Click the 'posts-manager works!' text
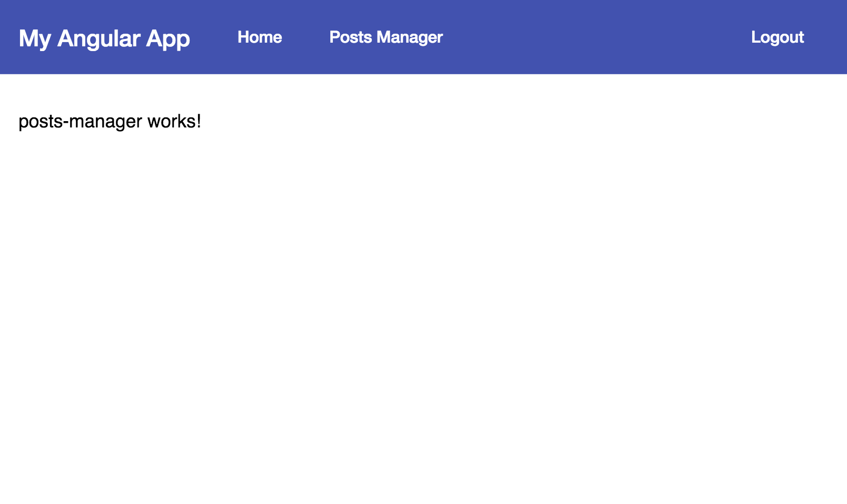Image resolution: width=847 pixels, height=504 pixels. pyautogui.click(x=110, y=122)
